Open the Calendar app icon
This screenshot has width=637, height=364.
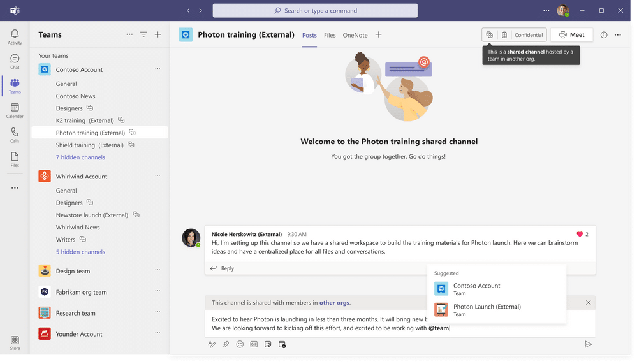pyautogui.click(x=15, y=111)
